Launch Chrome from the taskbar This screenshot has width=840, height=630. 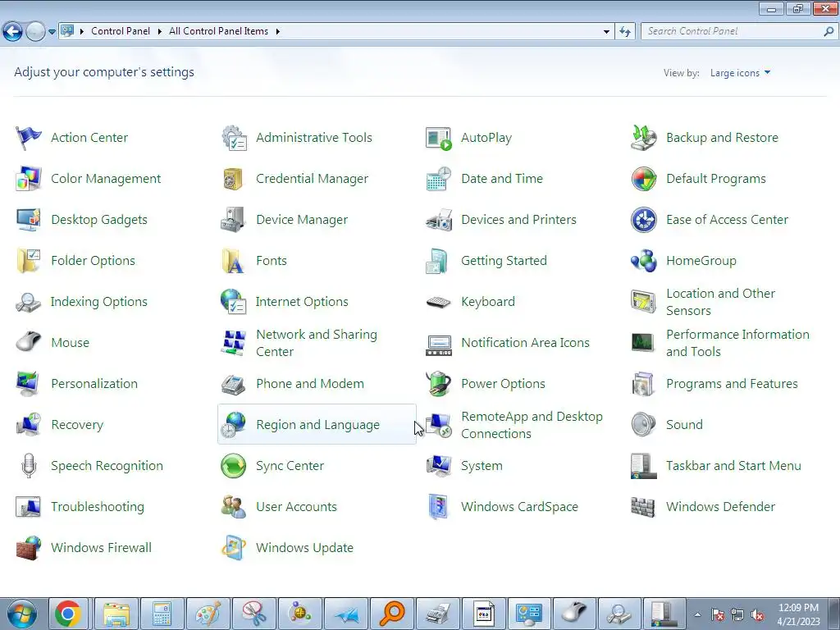point(67,614)
